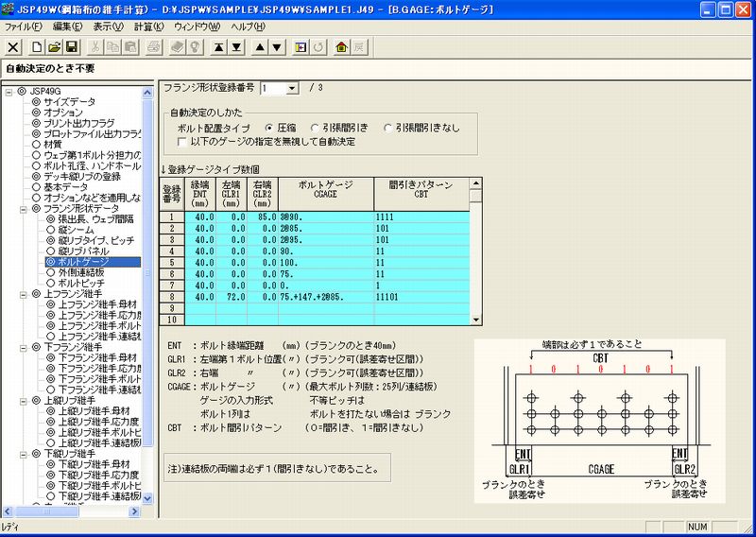Image resolution: width=756 pixels, height=537 pixels.
Task: Click row 8 ボルトゲージ CGAGE cell
Action: tap(322, 295)
